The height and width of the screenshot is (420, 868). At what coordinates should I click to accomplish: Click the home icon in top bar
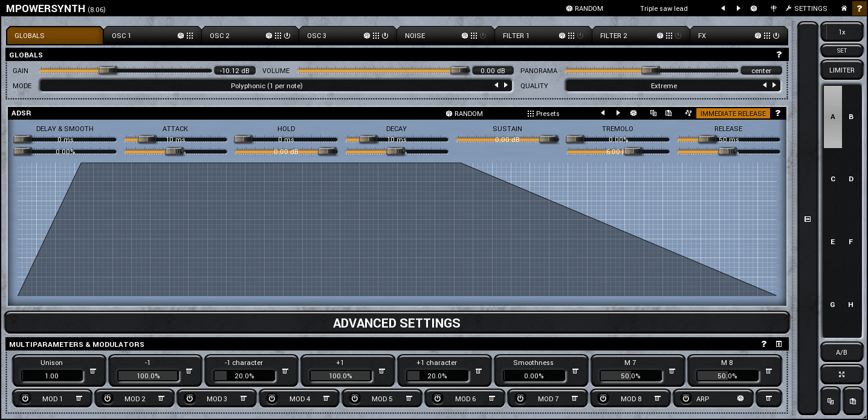pos(844,8)
